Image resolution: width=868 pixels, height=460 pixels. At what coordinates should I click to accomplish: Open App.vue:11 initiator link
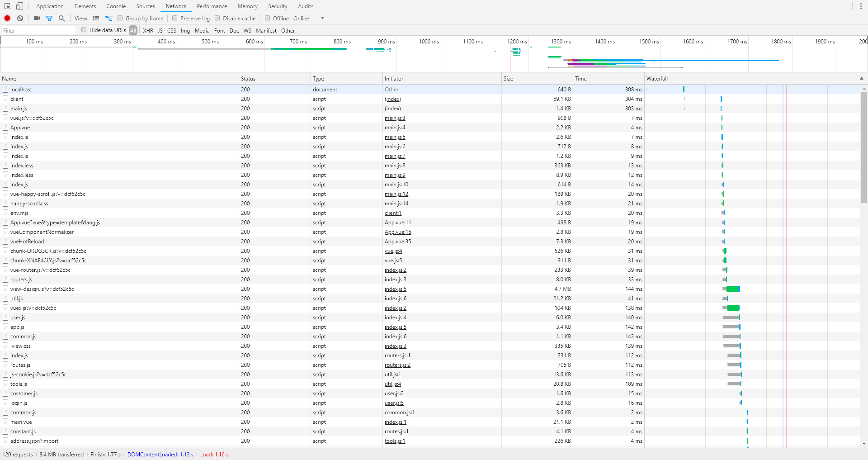pyautogui.click(x=398, y=223)
